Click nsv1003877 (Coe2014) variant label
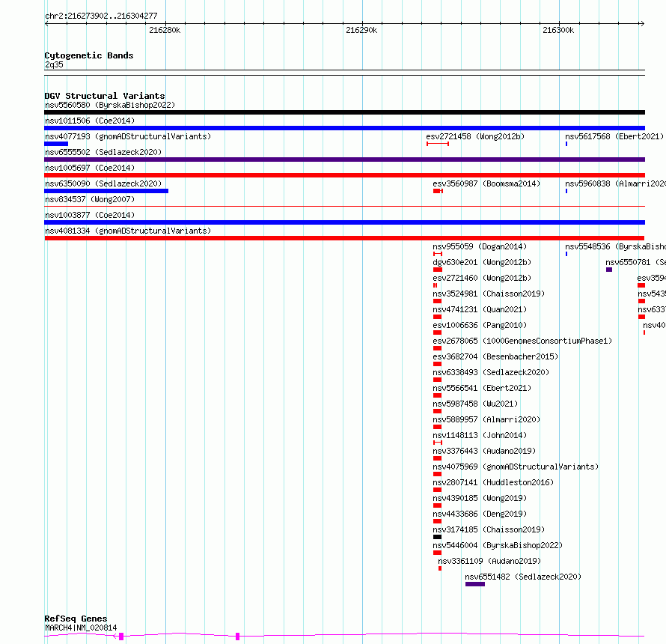Viewport: 666px width, 644px height. tap(90, 215)
